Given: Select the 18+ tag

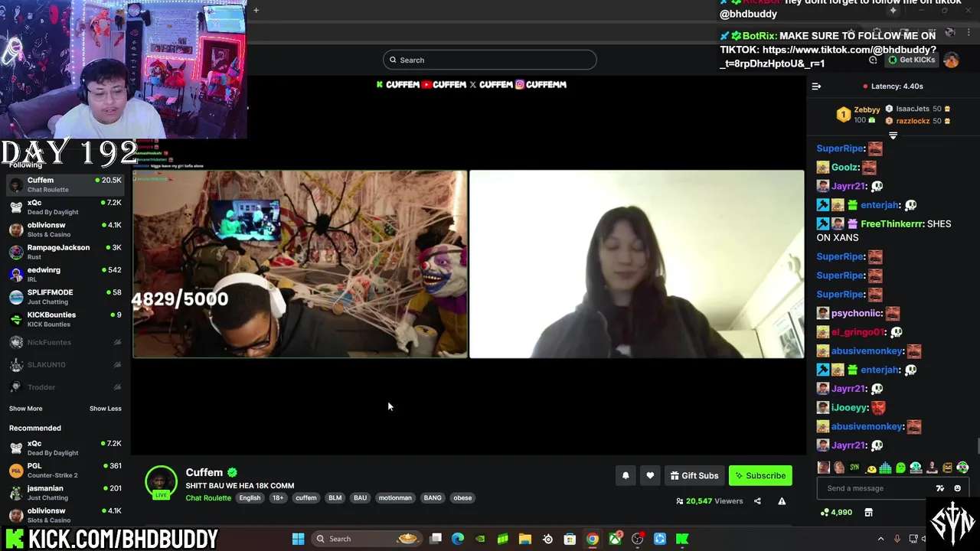Looking at the screenshot, I should pyautogui.click(x=278, y=498).
